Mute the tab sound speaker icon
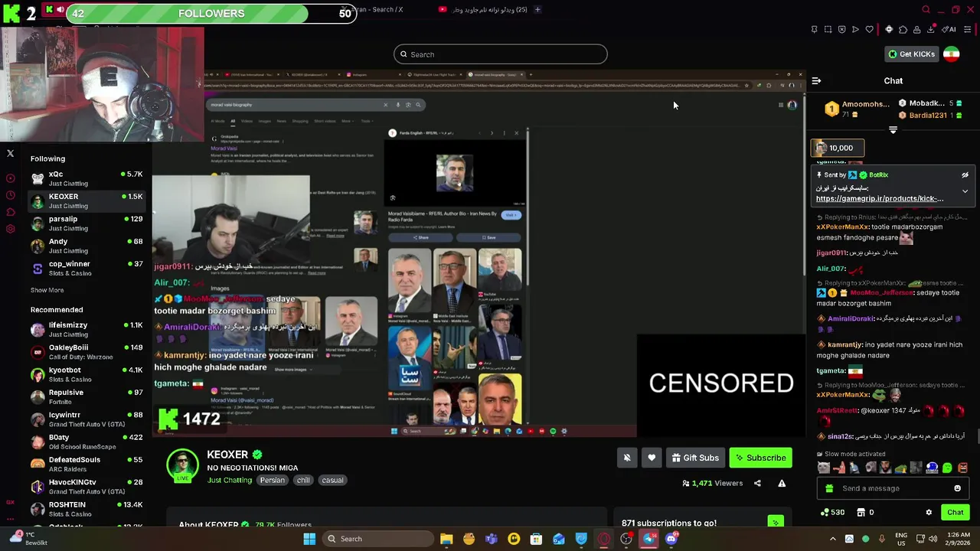The height and width of the screenshot is (551, 980). tap(60, 9)
